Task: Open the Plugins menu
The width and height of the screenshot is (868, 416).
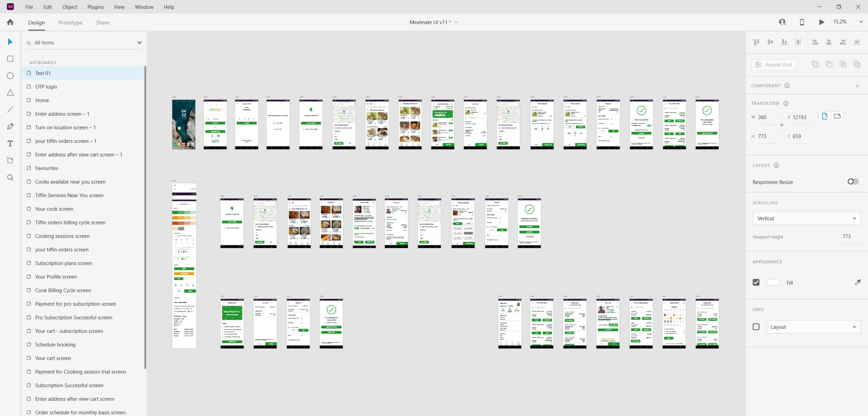Action: pos(95,7)
